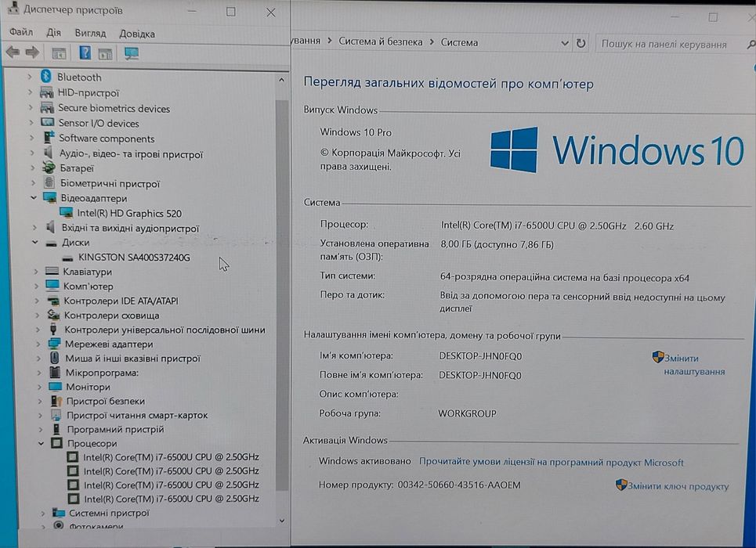Collapse the Відеоадаптери tree node
Viewport: 756px width, 548px height.
click(x=33, y=197)
